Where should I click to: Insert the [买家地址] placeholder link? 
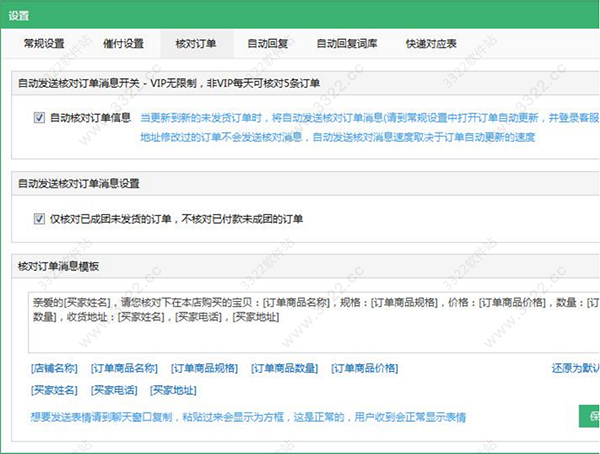(173, 390)
